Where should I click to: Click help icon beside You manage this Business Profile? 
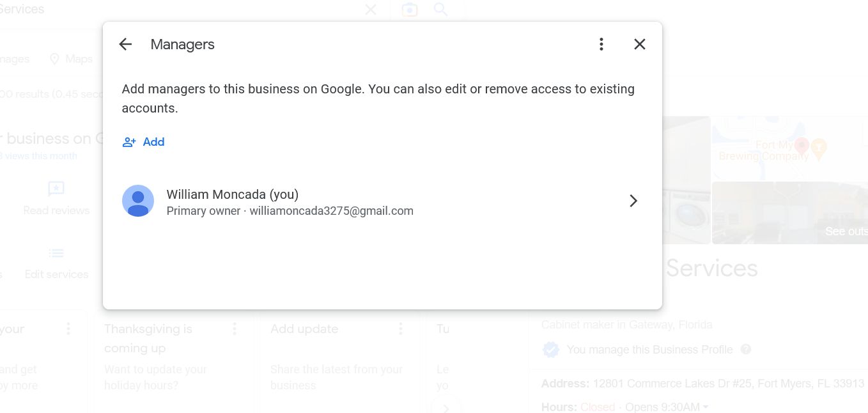tap(745, 350)
